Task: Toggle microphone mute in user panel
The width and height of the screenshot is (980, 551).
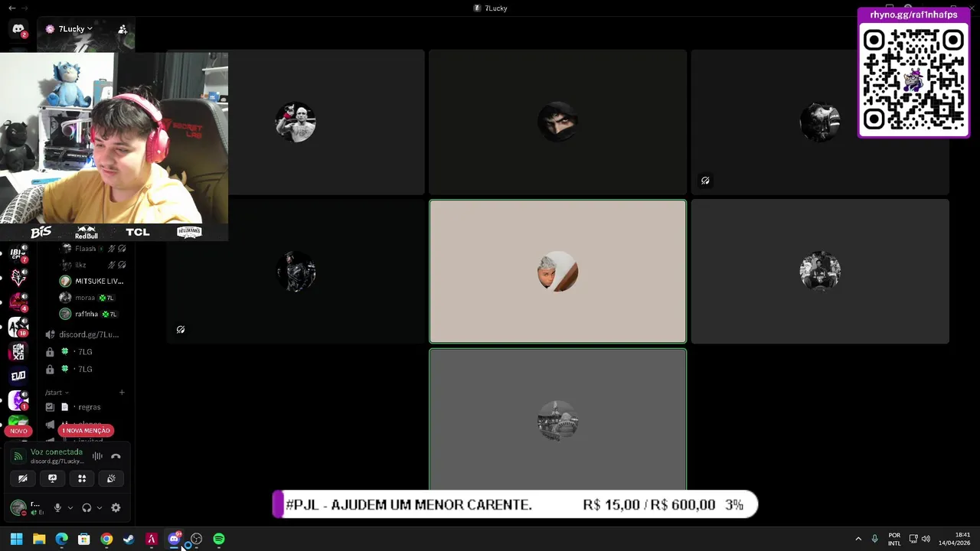Action: (57, 507)
